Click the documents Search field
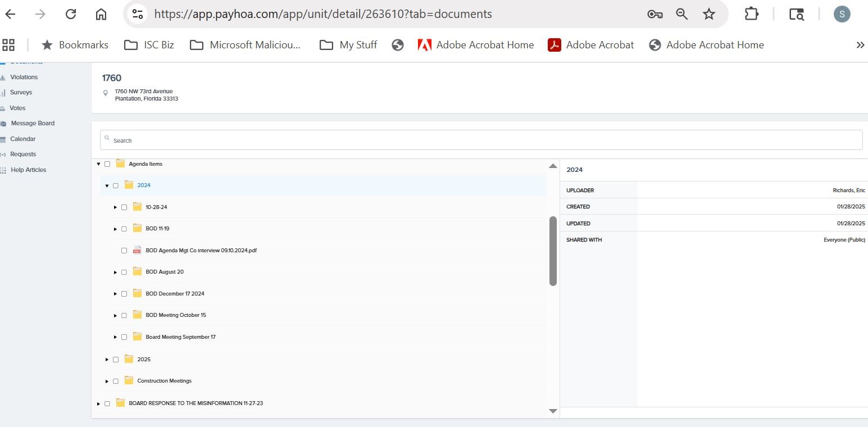 [x=481, y=140]
